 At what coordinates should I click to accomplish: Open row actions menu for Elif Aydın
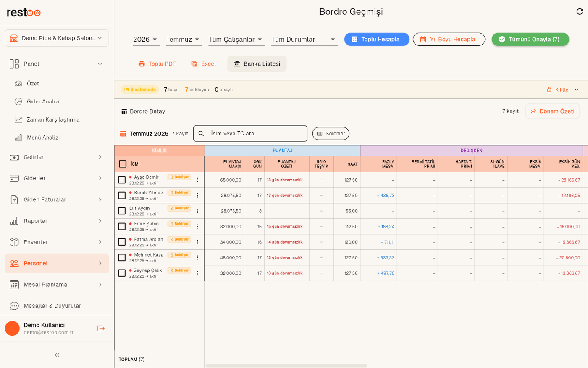(197, 211)
